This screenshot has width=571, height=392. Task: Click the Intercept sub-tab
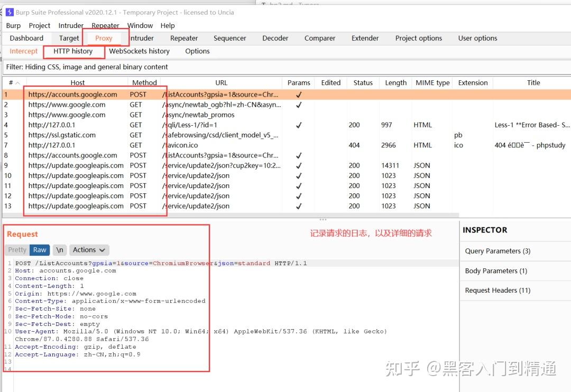click(x=23, y=51)
